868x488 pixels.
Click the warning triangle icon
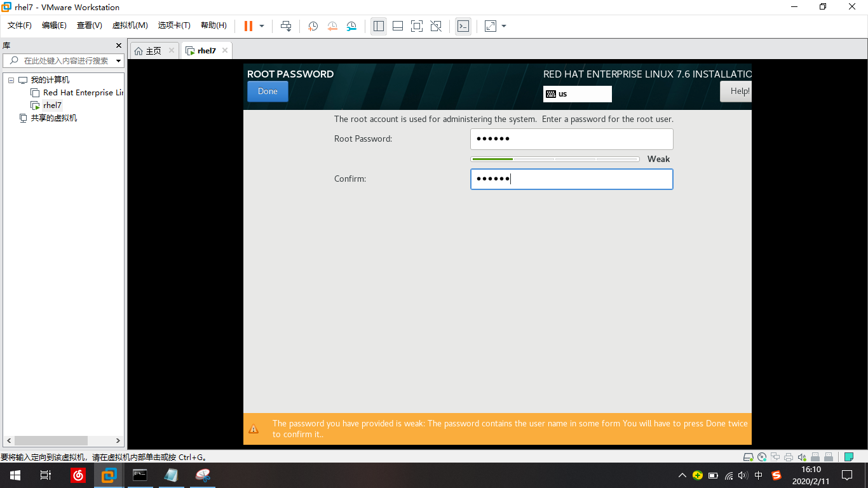[254, 429]
